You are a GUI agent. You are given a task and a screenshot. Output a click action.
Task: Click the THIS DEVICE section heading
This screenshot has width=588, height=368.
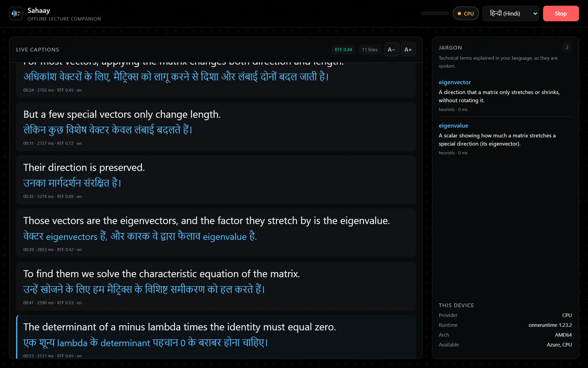pos(456,305)
